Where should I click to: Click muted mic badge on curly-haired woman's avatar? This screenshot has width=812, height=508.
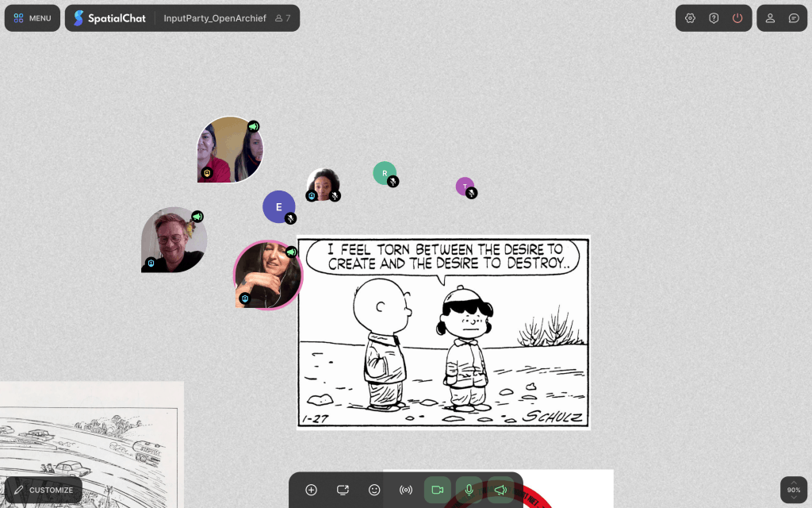click(335, 196)
